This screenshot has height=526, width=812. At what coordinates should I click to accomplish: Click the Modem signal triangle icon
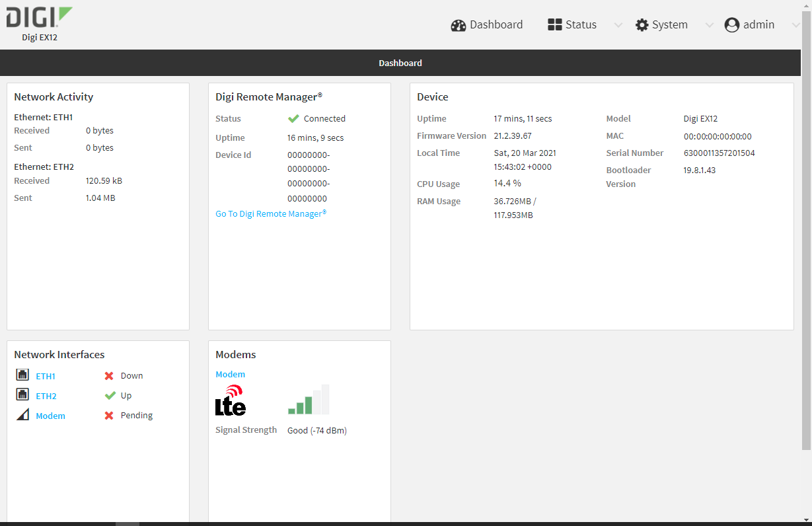22,415
